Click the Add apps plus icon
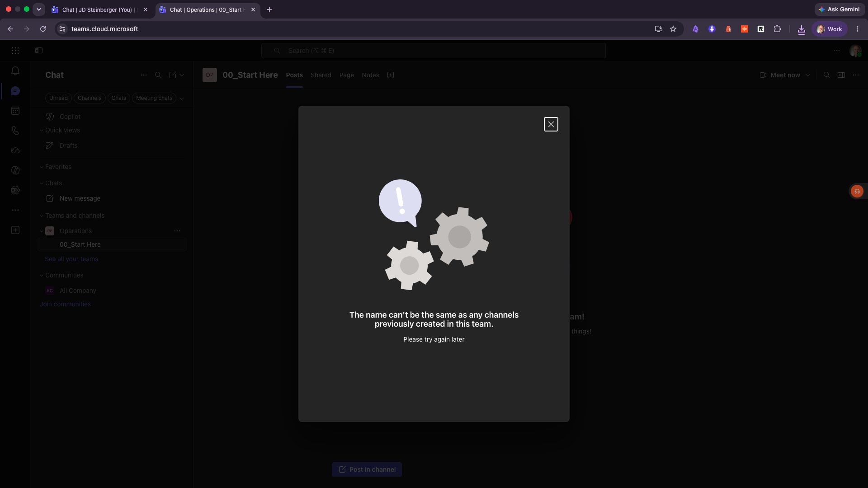The height and width of the screenshot is (488, 868). point(15,230)
